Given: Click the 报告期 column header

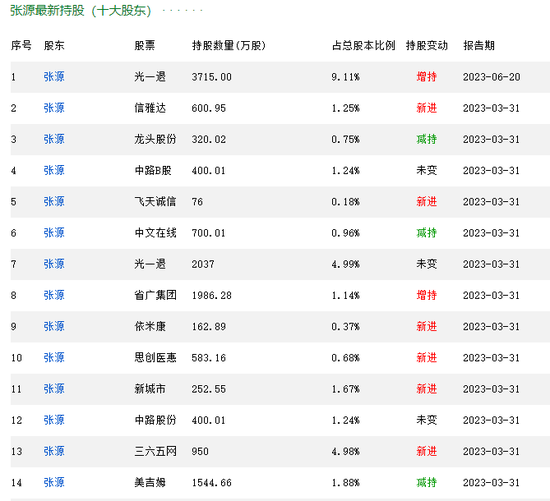Looking at the screenshot, I should (x=479, y=46).
